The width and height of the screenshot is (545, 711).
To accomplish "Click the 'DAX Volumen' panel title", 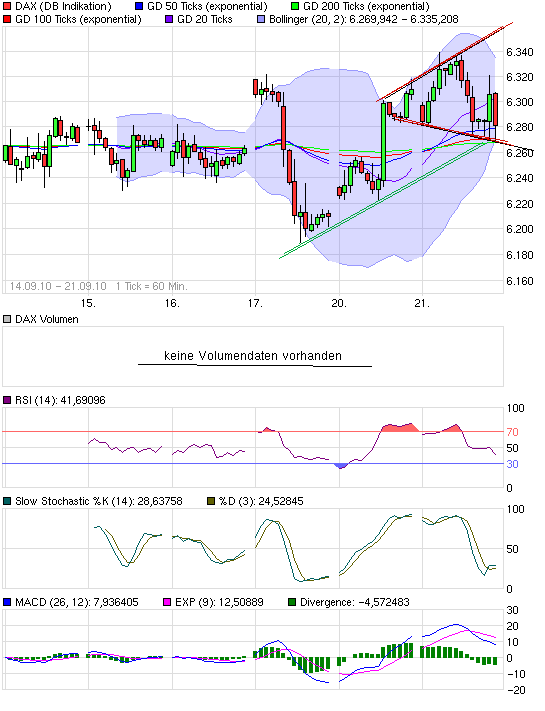I will click(47, 319).
